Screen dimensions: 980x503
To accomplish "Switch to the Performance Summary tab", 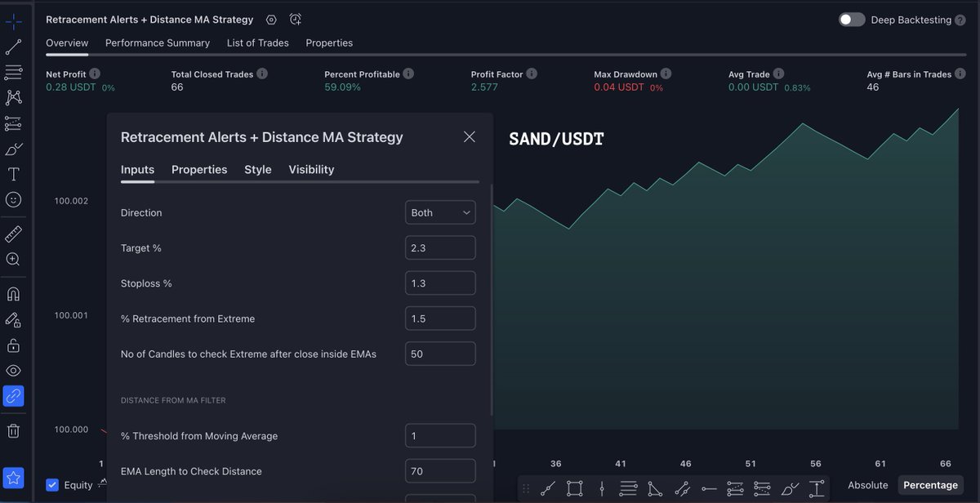I will coord(157,42).
